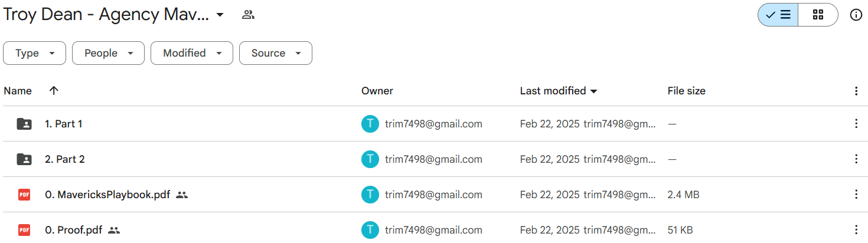Open more actions for the 2. Part 2 row
This screenshot has height=243, width=868.
(856, 159)
